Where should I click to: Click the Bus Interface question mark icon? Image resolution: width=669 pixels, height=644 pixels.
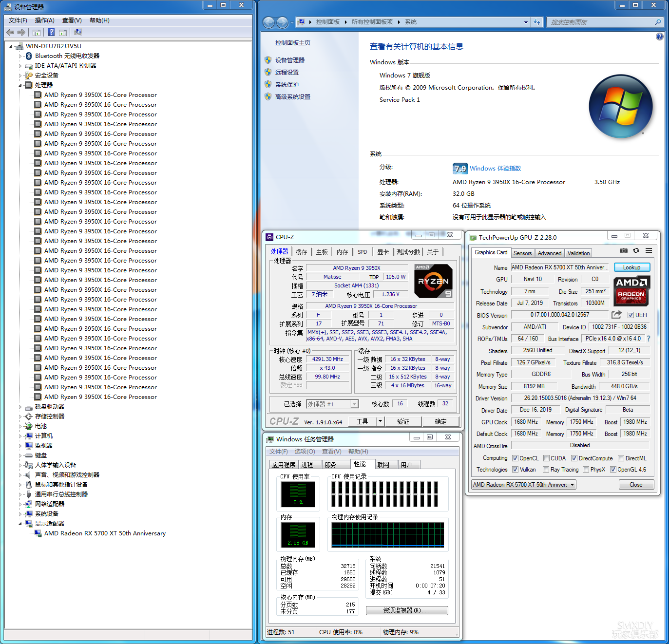649,339
